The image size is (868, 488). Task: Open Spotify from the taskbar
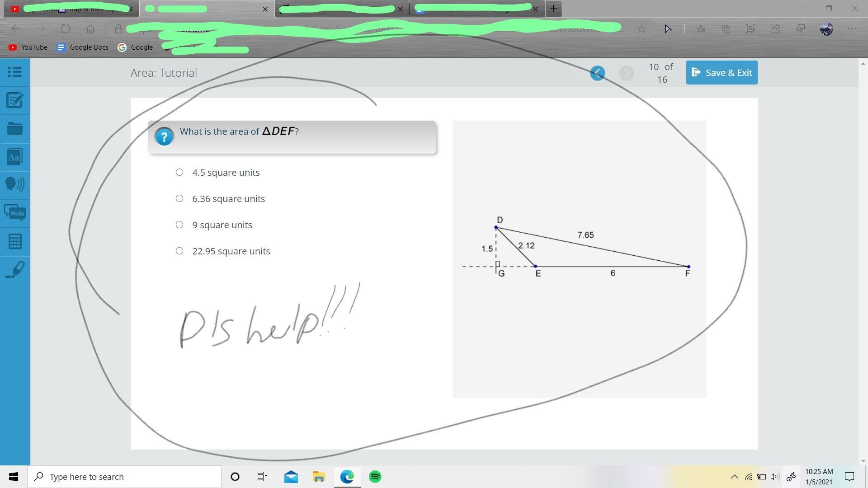point(375,477)
